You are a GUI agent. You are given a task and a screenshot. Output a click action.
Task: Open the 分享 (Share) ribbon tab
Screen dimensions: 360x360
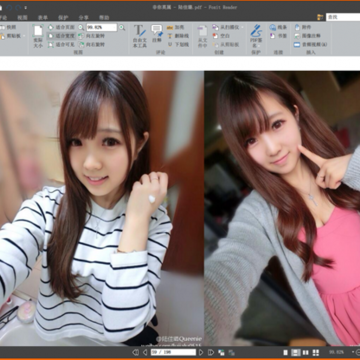click(x=83, y=18)
